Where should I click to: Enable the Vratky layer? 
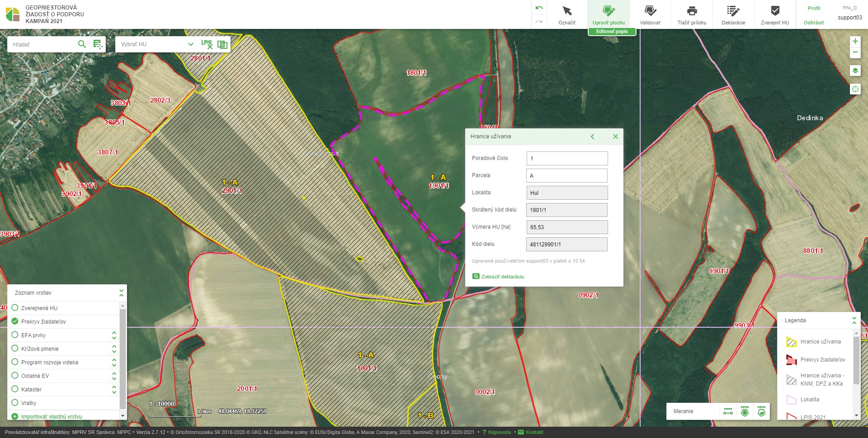tap(15, 403)
